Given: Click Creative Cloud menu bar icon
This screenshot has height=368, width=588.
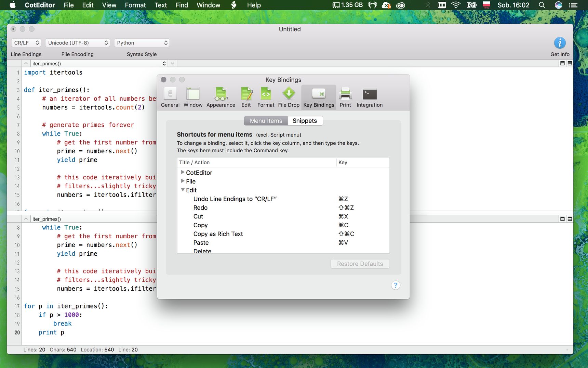Looking at the screenshot, I should 400,5.
